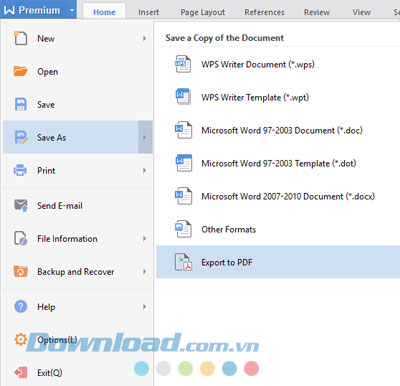Choose the Open menu entry
The width and height of the screenshot is (400, 386).
pyautogui.click(x=78, y=71)
